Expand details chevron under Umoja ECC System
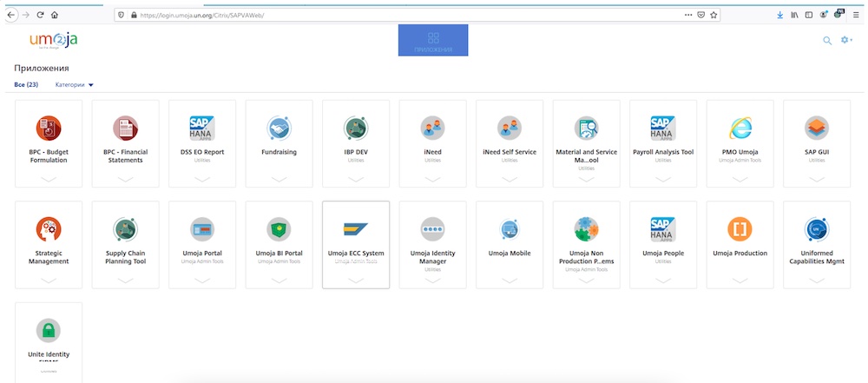This screenshot has width=868, height=383. tap(356, 281)
